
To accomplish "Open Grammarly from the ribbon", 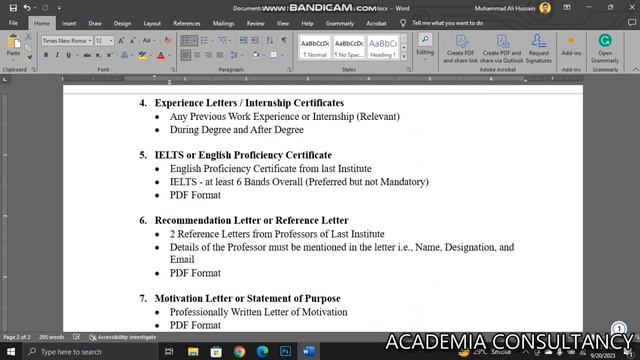I will point(605,49).
